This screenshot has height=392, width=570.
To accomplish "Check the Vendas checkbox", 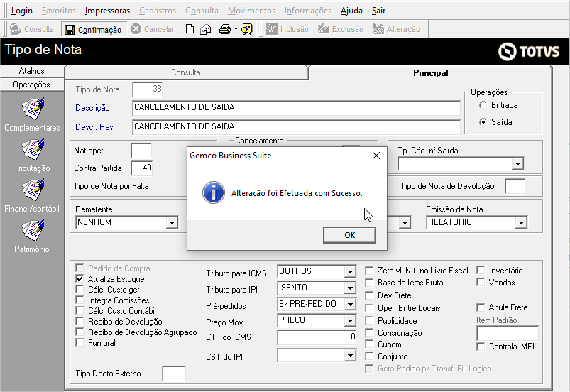I will coord(481,282).
